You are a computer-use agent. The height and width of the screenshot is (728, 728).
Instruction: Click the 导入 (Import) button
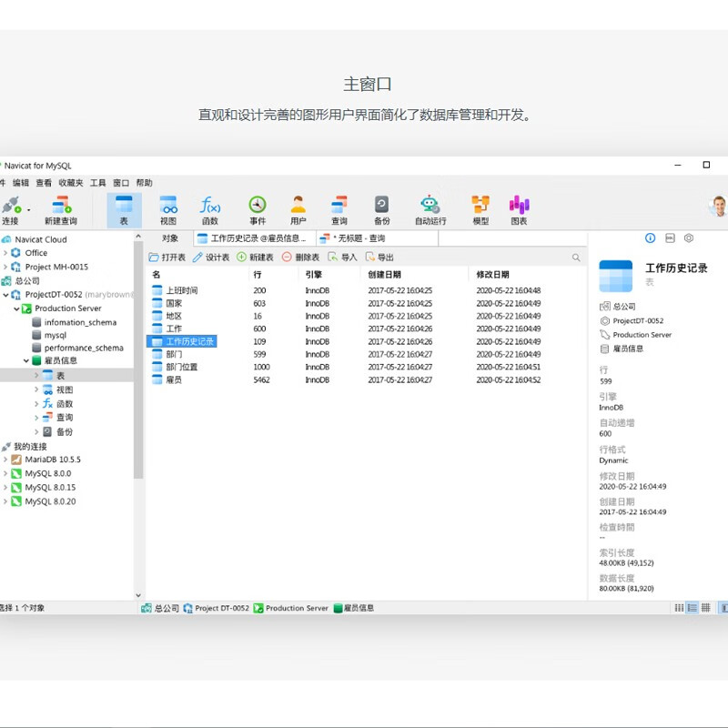tap(342, 258)
